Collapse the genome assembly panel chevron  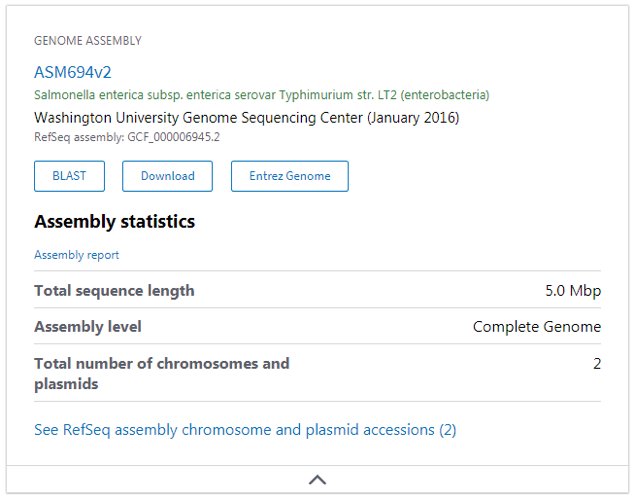tap(317, 480)
